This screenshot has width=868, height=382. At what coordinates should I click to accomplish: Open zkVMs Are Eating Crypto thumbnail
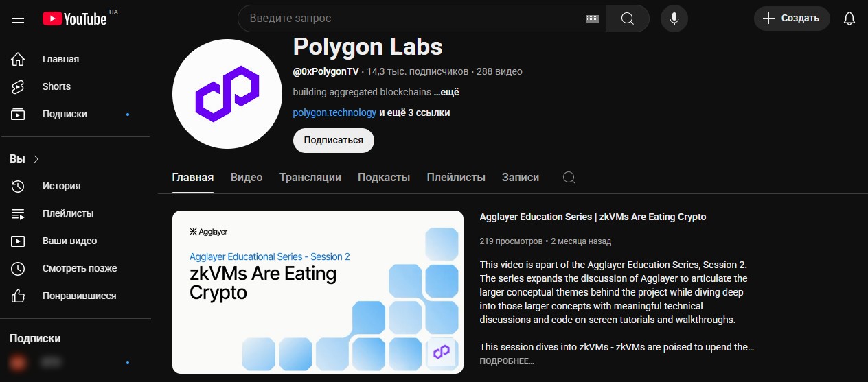point(318,292)
